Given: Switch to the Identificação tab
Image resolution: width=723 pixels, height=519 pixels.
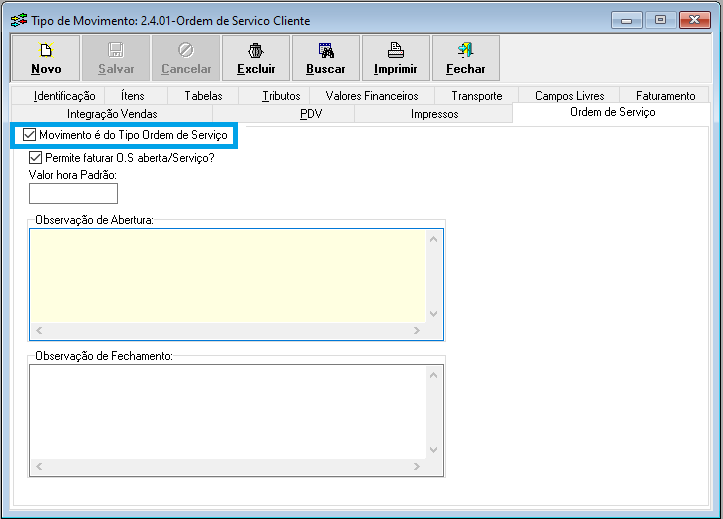Looking at the screenshot, I should pyautogui.click(x=64, y=96).
